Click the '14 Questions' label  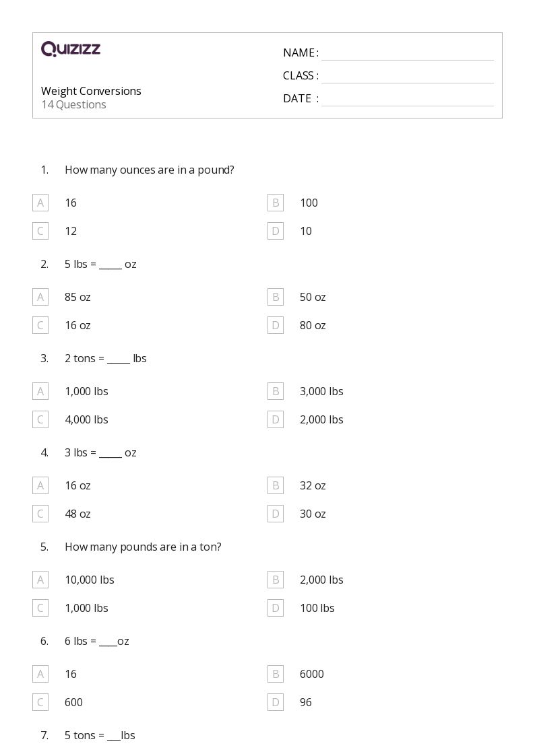point(74,104)
